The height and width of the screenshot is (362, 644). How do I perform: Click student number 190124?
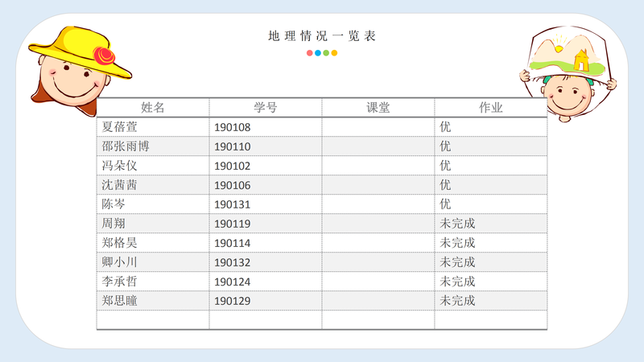pos(233,282)
